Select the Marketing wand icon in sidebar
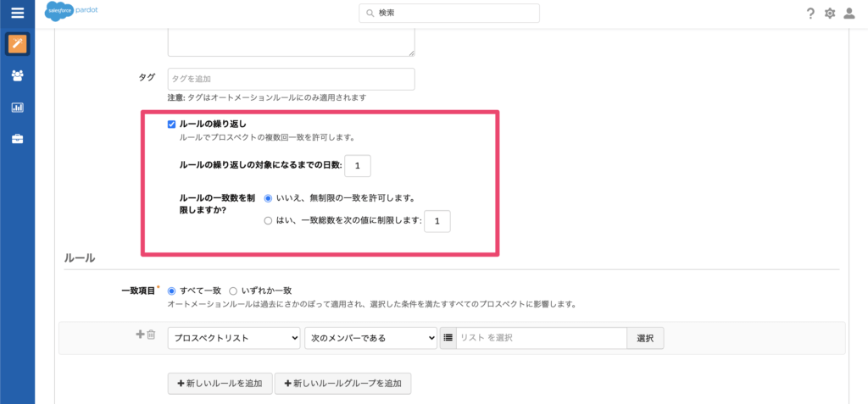Screen dimensions: 868x404 [x=17, y=44]
